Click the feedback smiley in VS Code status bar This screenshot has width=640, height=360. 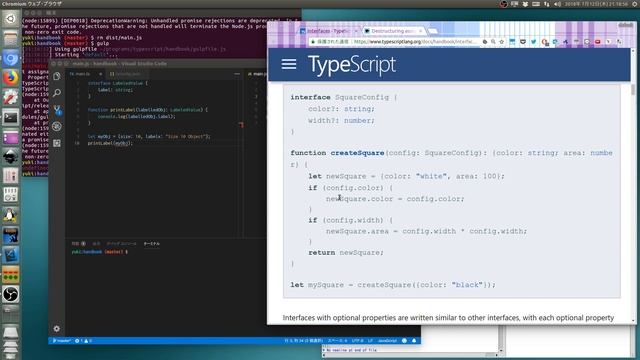point(404,340)
